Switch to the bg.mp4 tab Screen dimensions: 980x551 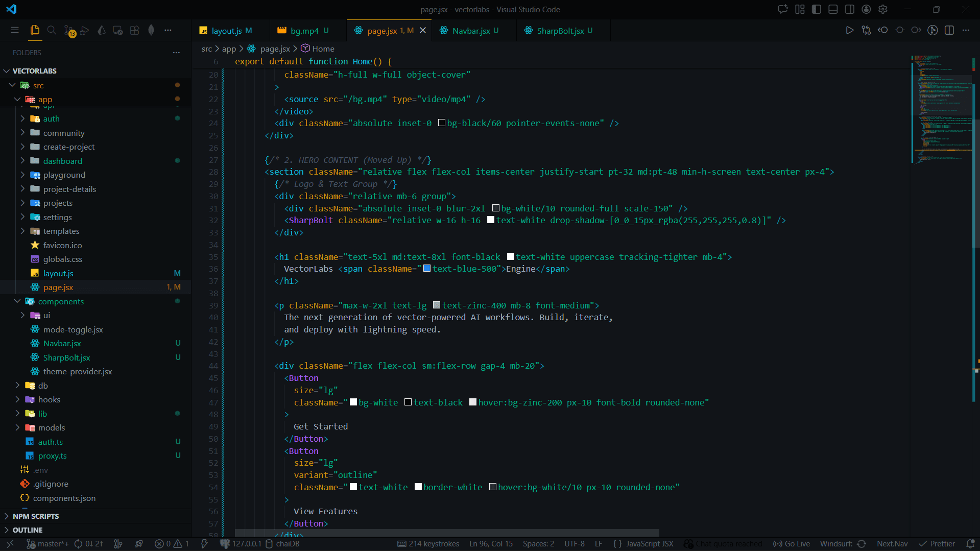point(304,31)
